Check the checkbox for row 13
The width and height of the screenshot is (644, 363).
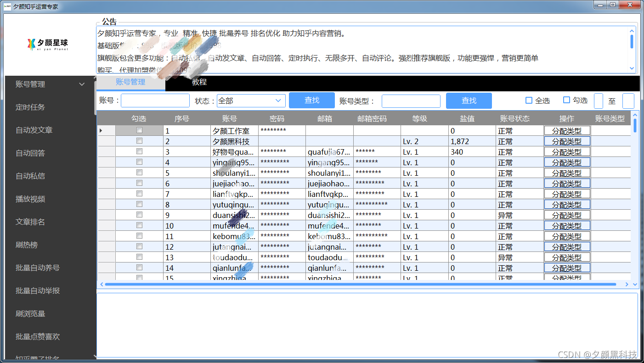pos(139,257)
